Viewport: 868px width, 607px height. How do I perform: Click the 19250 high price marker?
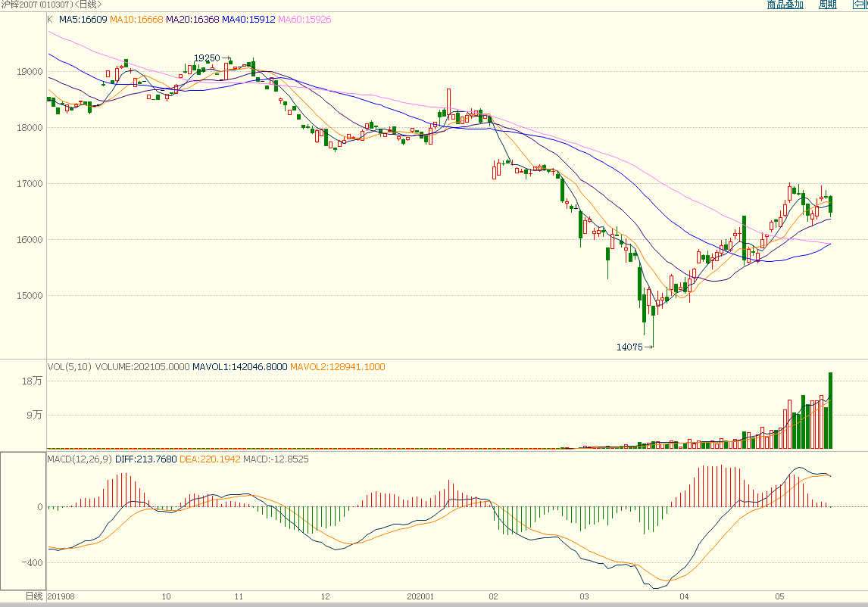(207, 58)
